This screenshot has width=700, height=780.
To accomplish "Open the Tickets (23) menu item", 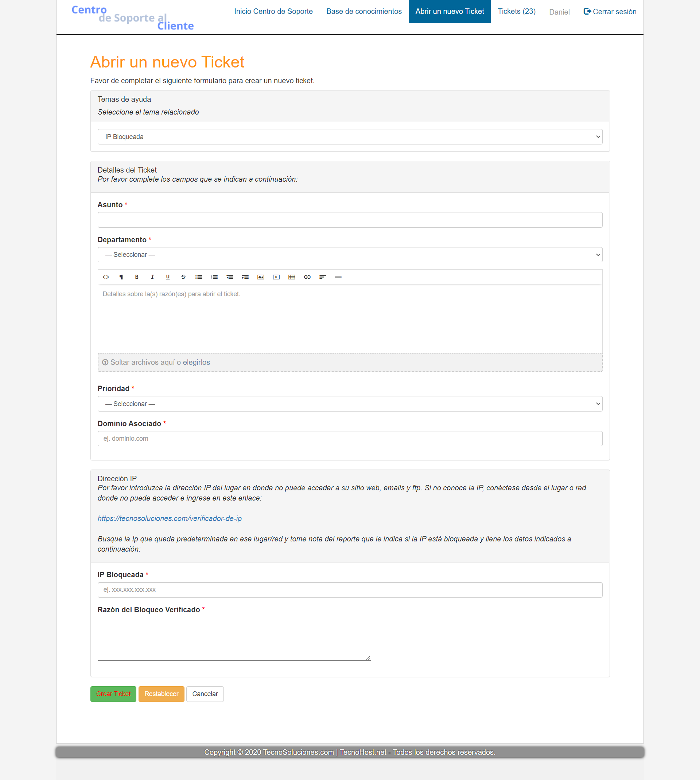I will click(516, 12).
